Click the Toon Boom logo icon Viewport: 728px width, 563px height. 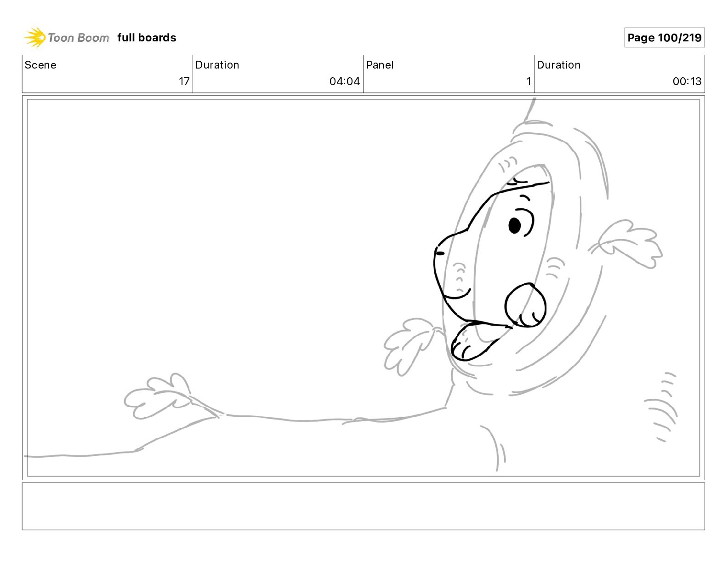[35, 37]
